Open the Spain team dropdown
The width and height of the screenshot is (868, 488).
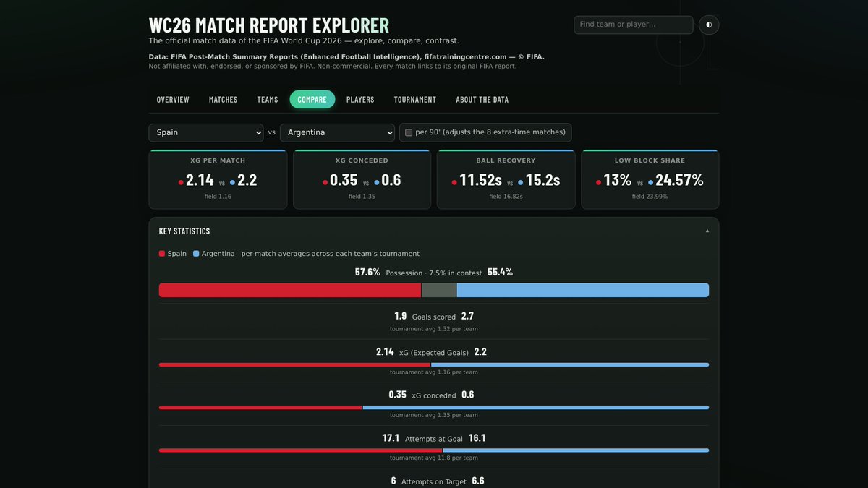click(x=206, y=132)
